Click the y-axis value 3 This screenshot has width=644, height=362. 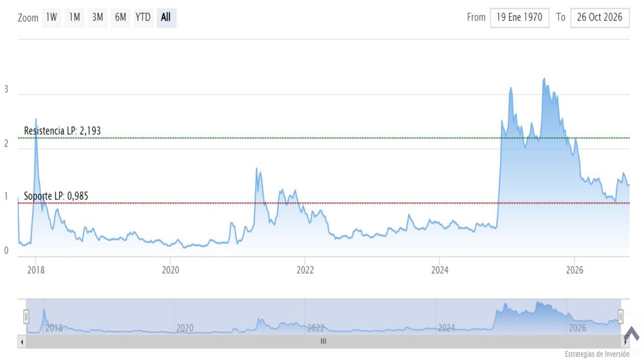coord(6,89)
